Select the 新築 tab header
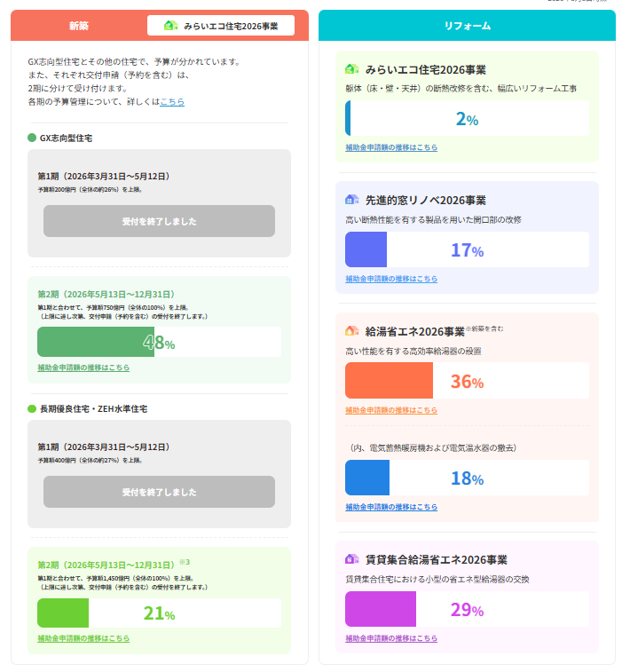 [79, 26]
